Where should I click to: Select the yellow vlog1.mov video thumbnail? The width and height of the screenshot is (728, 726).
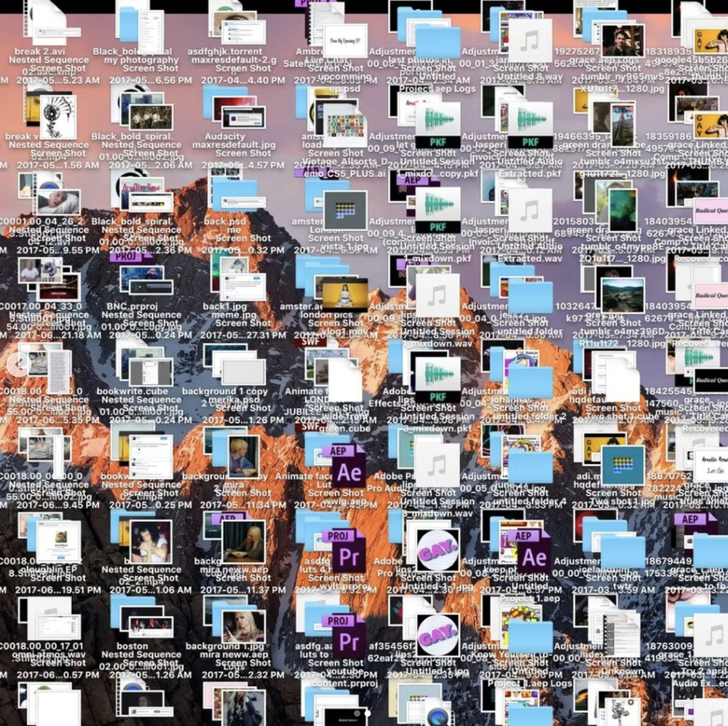(x=345, y=295)
